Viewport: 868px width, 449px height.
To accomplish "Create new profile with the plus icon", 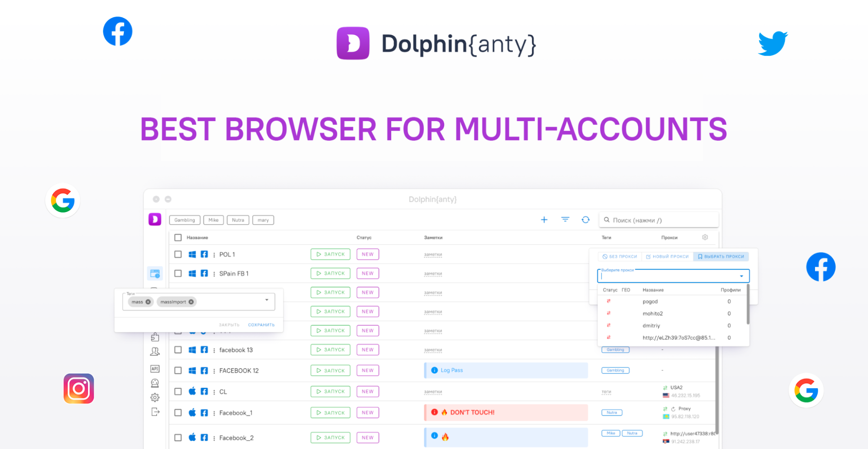I will point(544,220).
